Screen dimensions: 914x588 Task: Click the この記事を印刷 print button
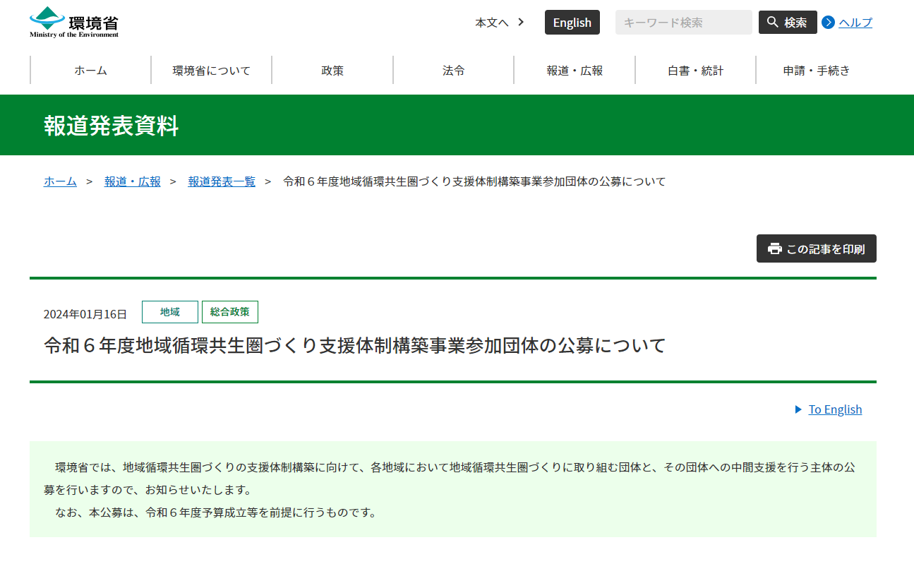pos(817,248)
